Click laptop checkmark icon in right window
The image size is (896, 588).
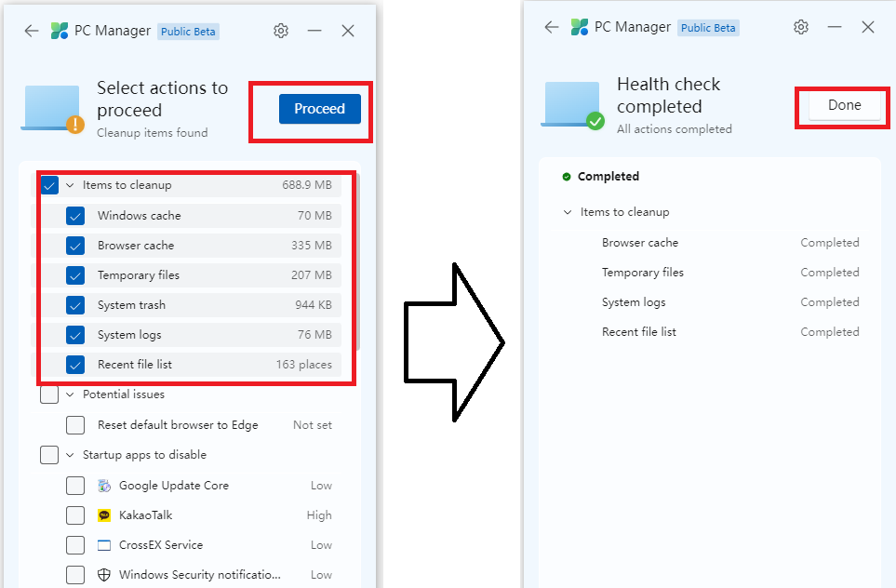572,106
